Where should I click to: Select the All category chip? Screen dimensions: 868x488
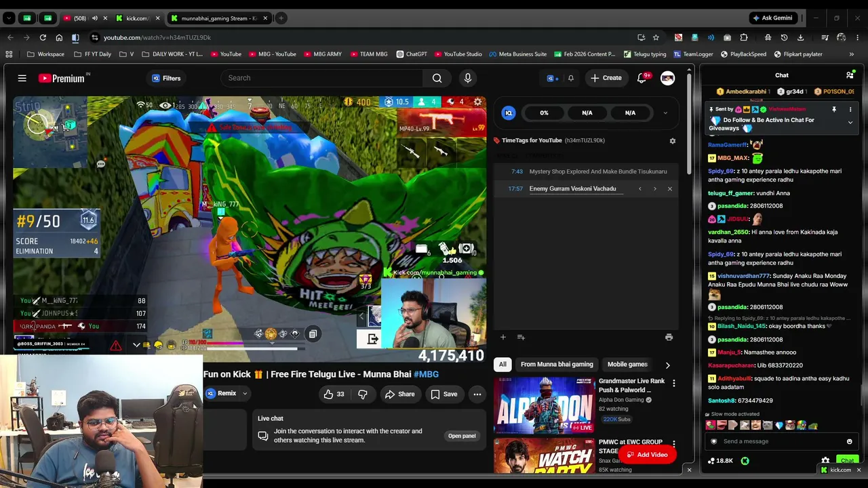click(x=502, y=365)
